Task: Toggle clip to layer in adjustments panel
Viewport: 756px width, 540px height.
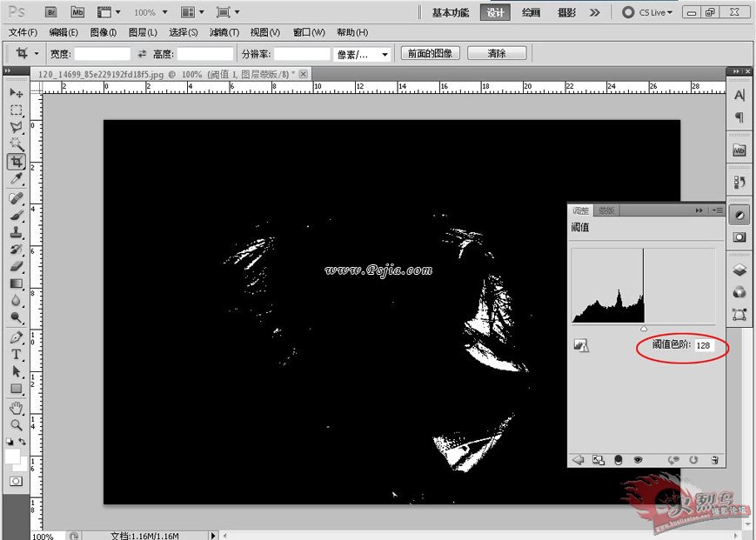Action: click(x=618, y=460)
